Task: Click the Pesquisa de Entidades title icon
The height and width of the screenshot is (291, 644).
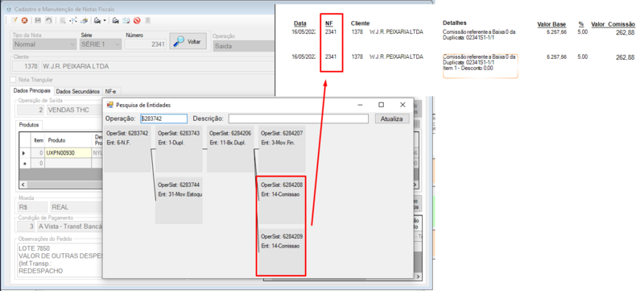Action: coord(110,105)
